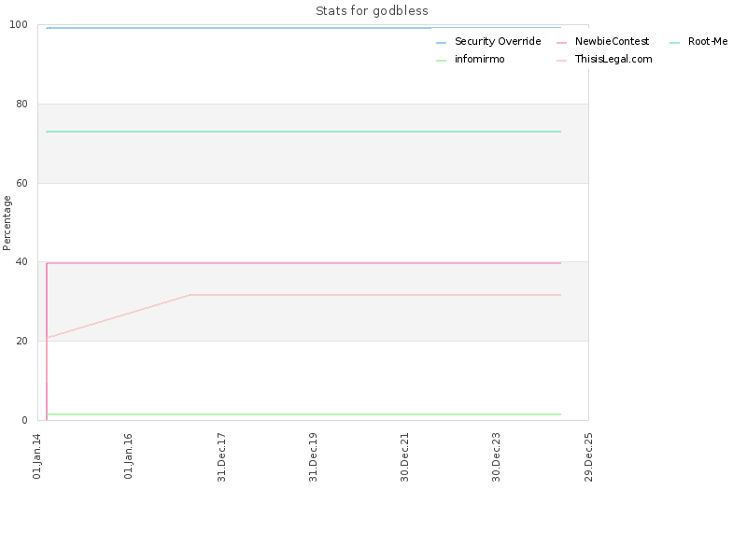Click the pink NewbieContest legend swatch
The image size is (747, 560).
562,43
